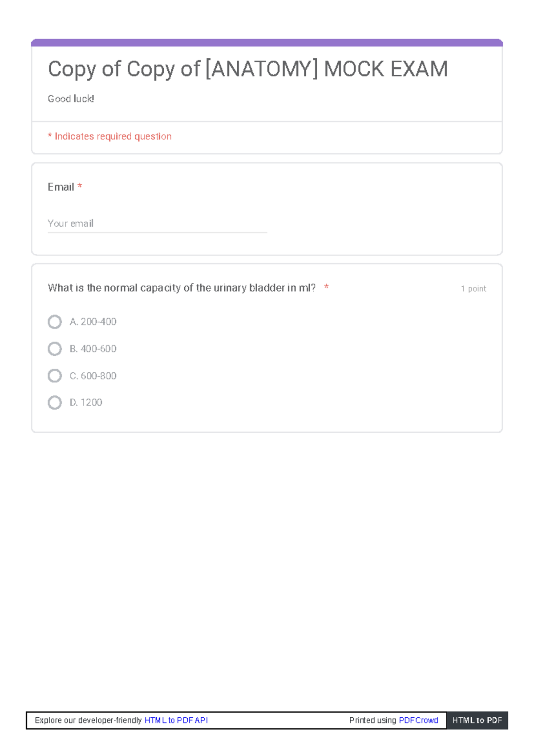
Task: Select the radio button for option A
Action: point(55,321)
